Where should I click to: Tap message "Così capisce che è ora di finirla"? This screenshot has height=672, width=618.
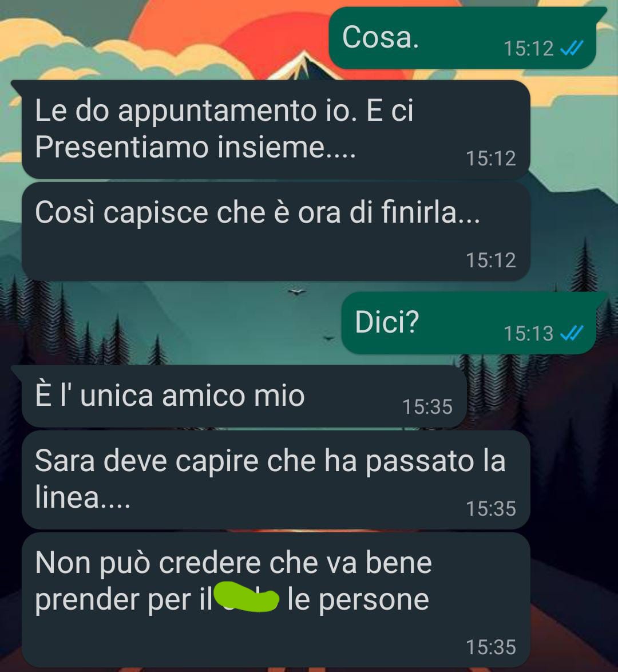point(276,232)
